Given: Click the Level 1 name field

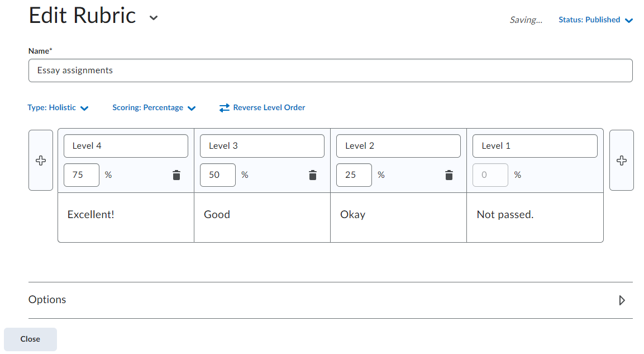Looking at the screenshot, I should pyautogui.click(x=535, y=146).
